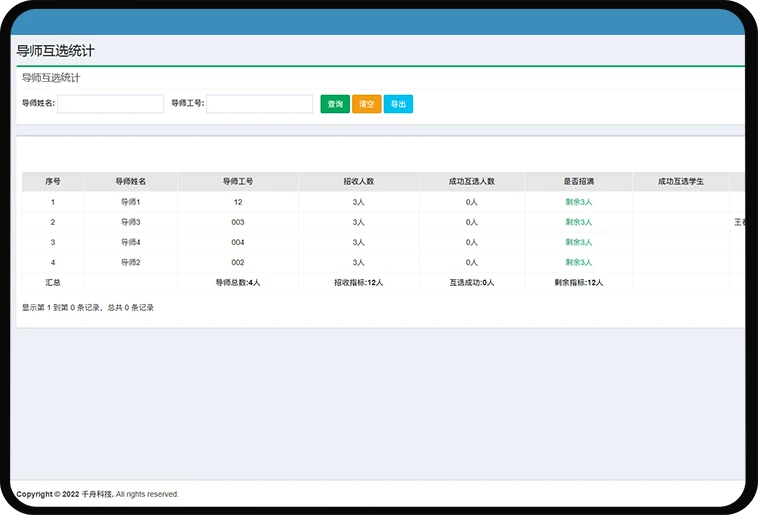Click the 导师姓名 table column header

pyautogui.click(x=131, y=182)
